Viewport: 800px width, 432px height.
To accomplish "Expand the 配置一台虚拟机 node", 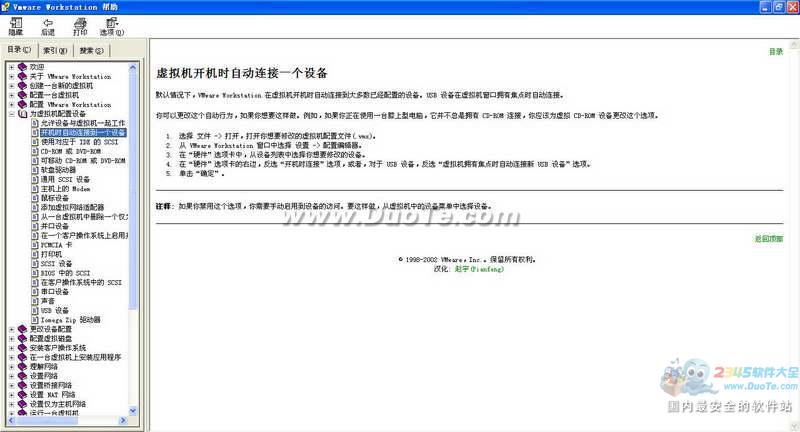I will click(12, 95).
